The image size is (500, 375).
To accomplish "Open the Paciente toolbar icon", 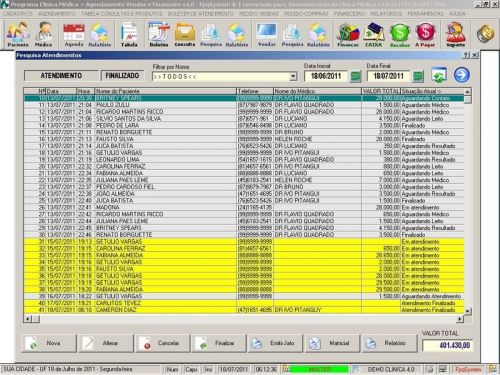I will coord(18,34).
